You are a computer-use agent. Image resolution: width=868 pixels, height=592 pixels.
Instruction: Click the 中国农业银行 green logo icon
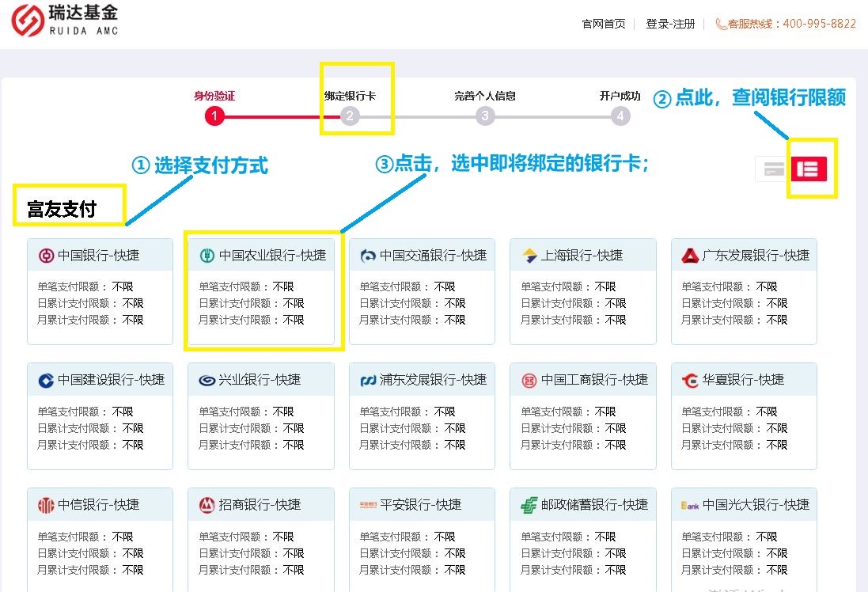[207, 256]
